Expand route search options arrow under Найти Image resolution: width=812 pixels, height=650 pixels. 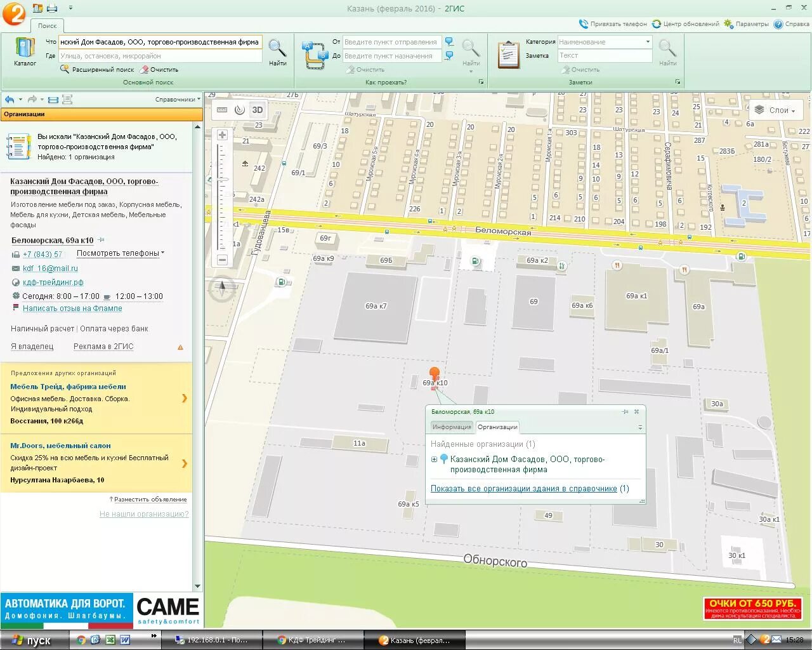point(471,71)
